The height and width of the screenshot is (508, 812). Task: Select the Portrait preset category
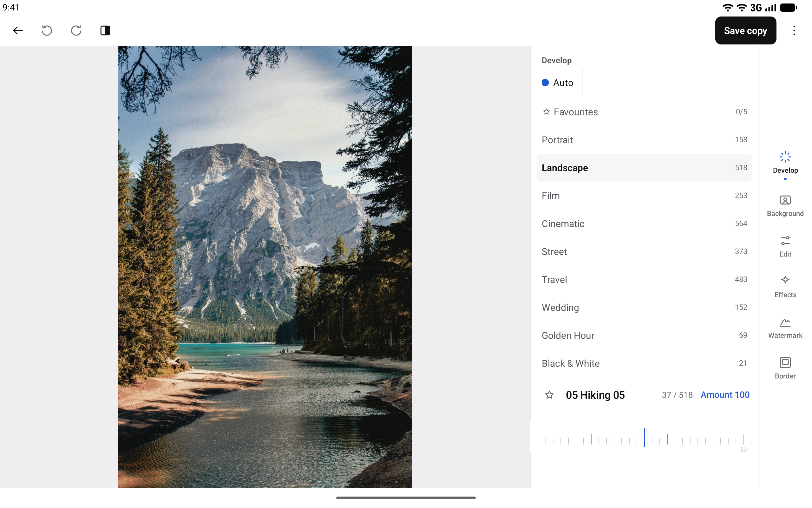tap(644, 140)
